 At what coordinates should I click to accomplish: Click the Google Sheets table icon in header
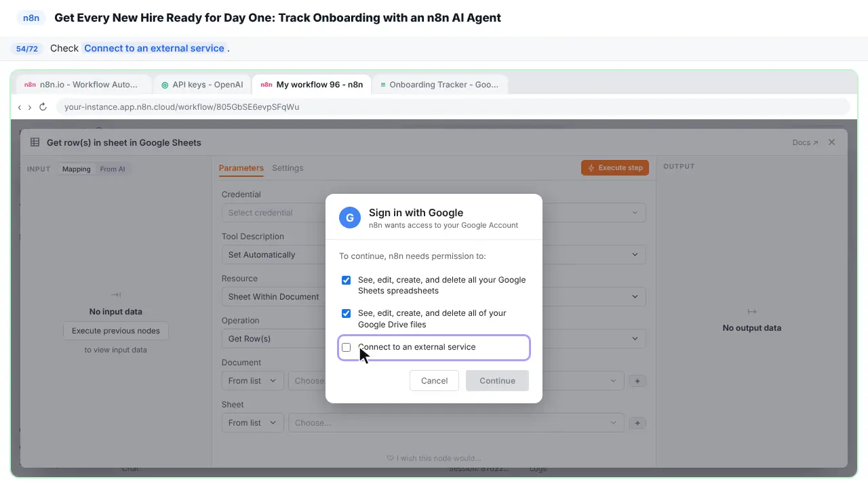click(x=35, y=142)
